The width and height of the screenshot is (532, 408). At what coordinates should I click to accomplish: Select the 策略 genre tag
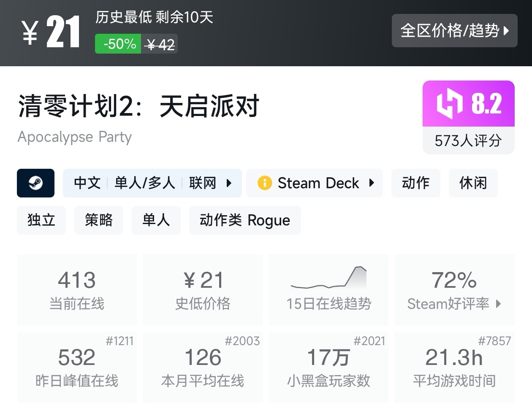tap(98, 220)
